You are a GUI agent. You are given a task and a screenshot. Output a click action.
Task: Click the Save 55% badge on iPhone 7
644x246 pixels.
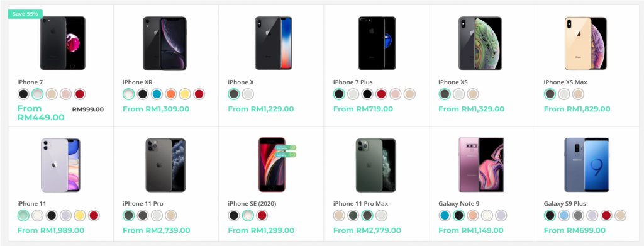25,14
